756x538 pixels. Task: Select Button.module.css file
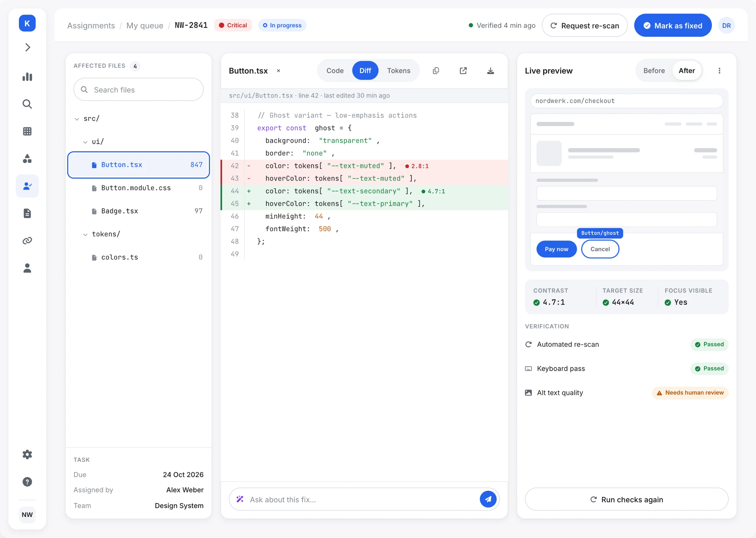pyautogui.click(x=139, y=188)
